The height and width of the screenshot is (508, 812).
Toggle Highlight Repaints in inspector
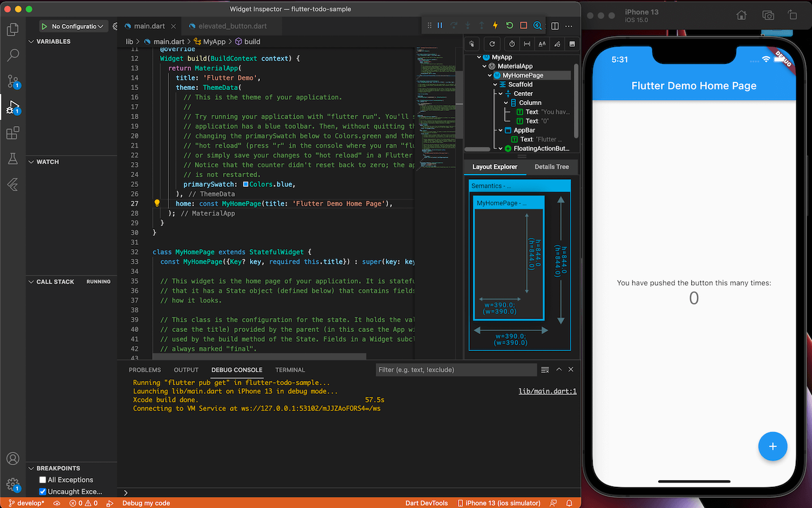point(557,44)
